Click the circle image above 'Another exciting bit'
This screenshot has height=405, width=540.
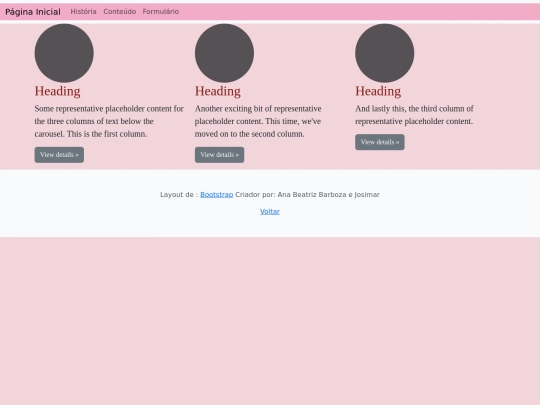point(225,53)
